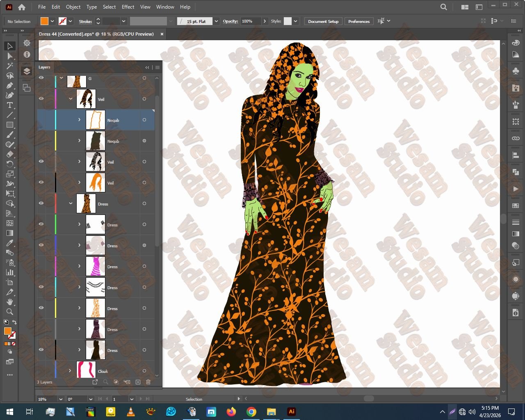The width and height of the screenshot is (525, 420).
Task: Hide Veil sublayer with orange hair thumbnail
Action: [x=41, y=182]
